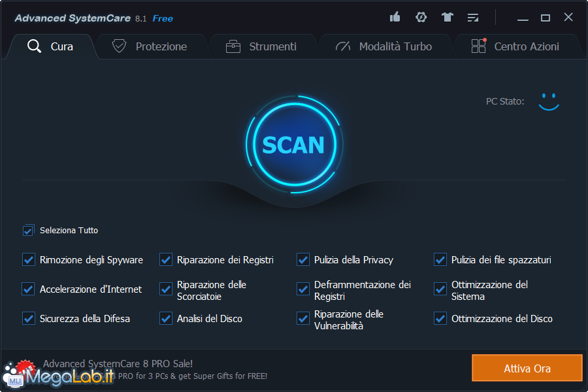Minimize the Advanced SystemCare window
The image size is (588, 392).
(x=523, y=18)
